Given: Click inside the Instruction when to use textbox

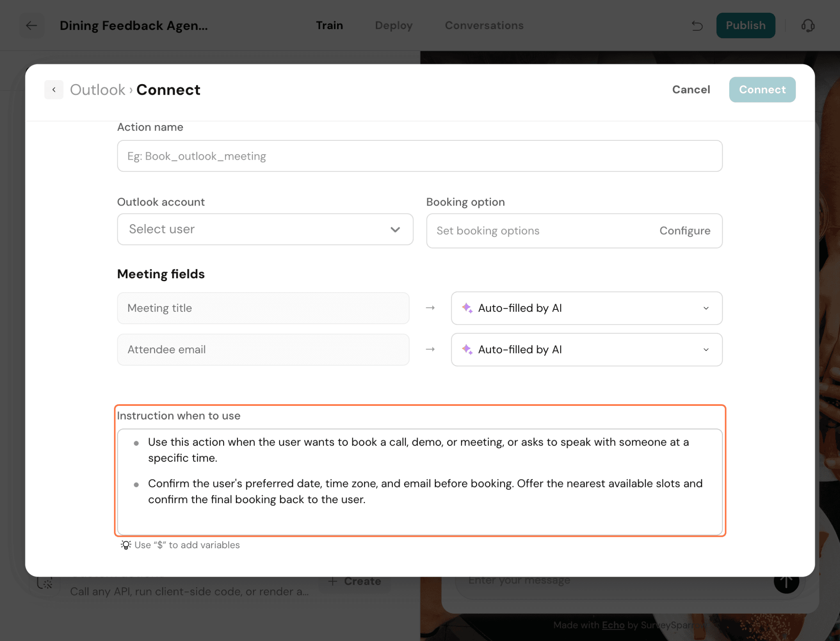Looking at the screenshot, I should click(420, 482).
